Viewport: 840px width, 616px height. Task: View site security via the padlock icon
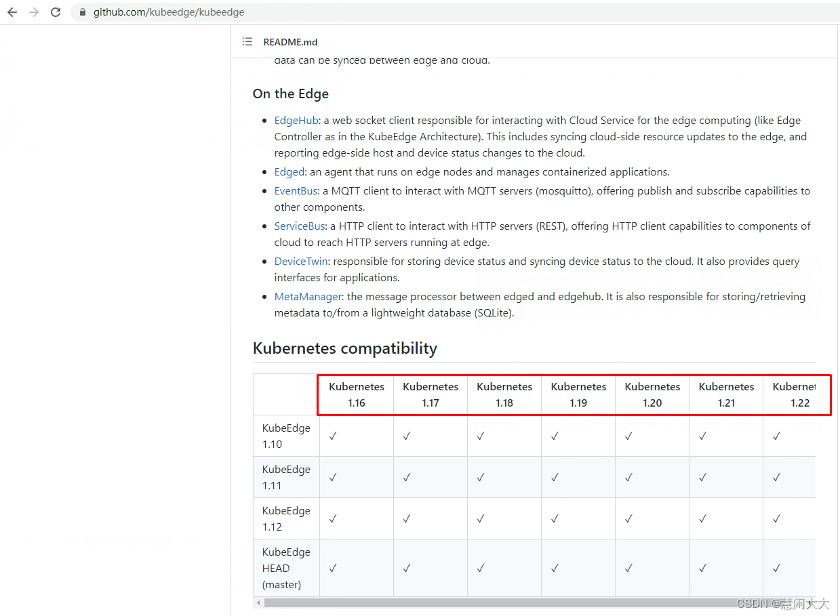click(x=83, y=12)
